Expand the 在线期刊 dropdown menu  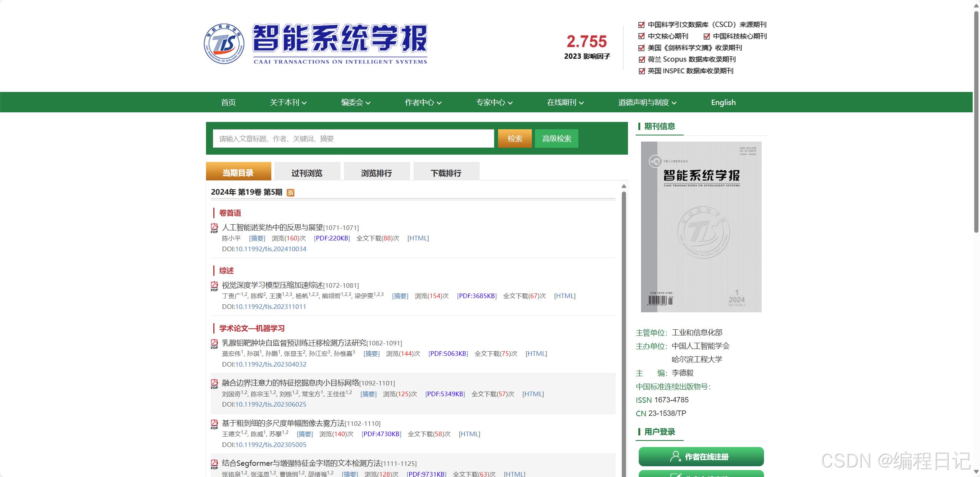click(565, 102)
